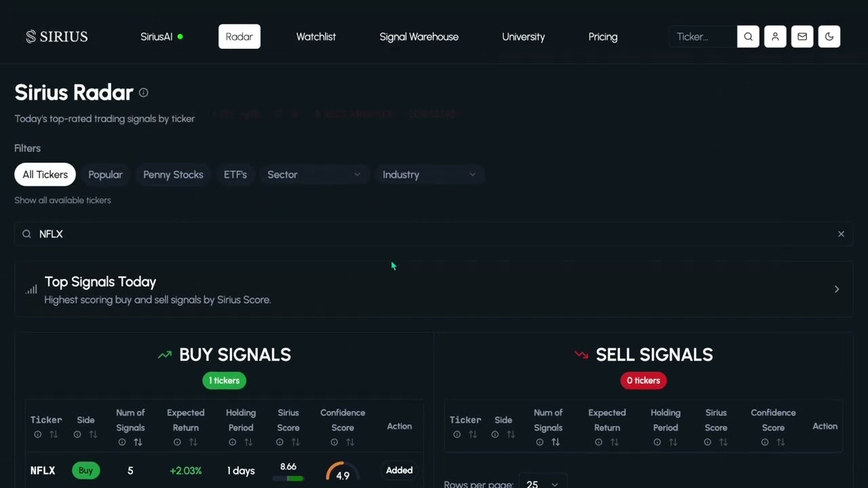Click the bars icon beside Top Signals Today

tap(31, 289)
